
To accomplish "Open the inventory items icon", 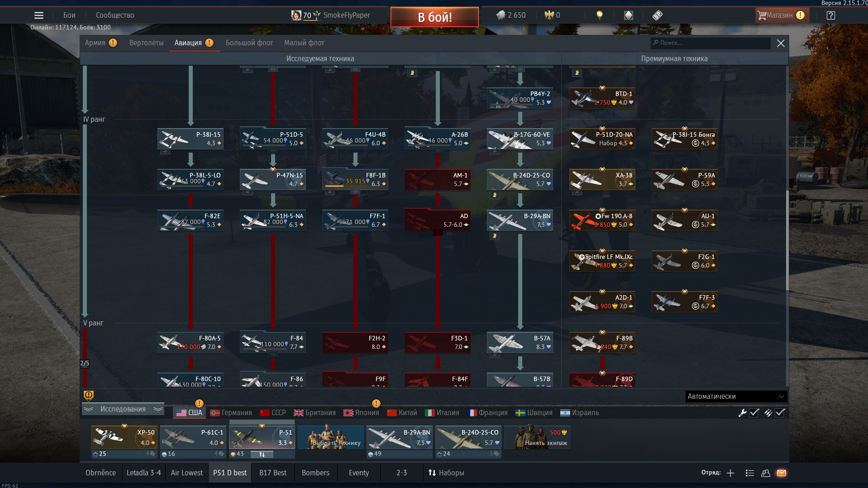I will (x=629, y=15).
